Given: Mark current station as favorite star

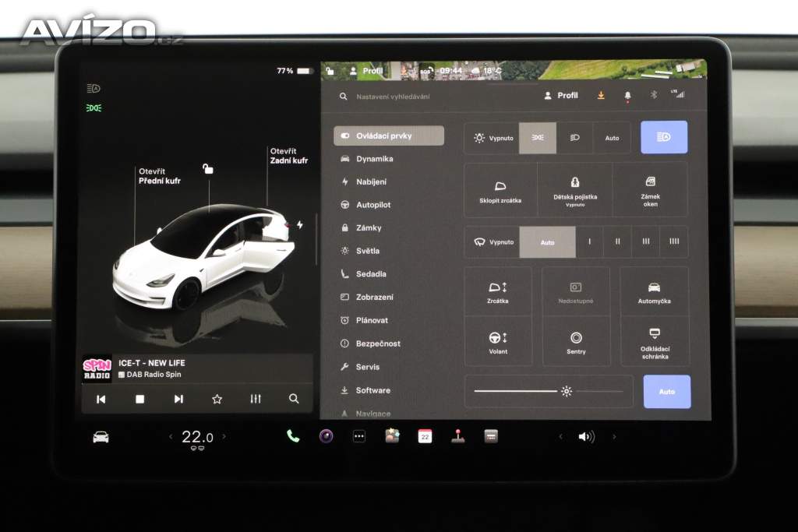Looking at the screenshot, I should click(x=217, y=399).
